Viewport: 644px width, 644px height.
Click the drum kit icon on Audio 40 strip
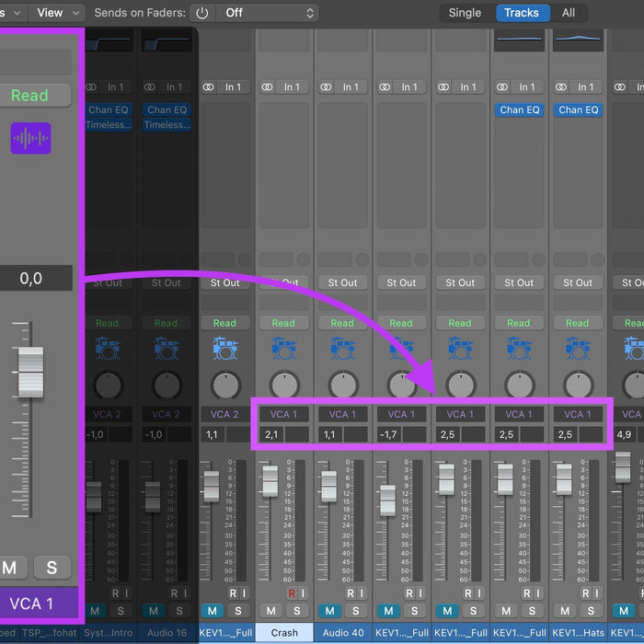tap(342, 348)
